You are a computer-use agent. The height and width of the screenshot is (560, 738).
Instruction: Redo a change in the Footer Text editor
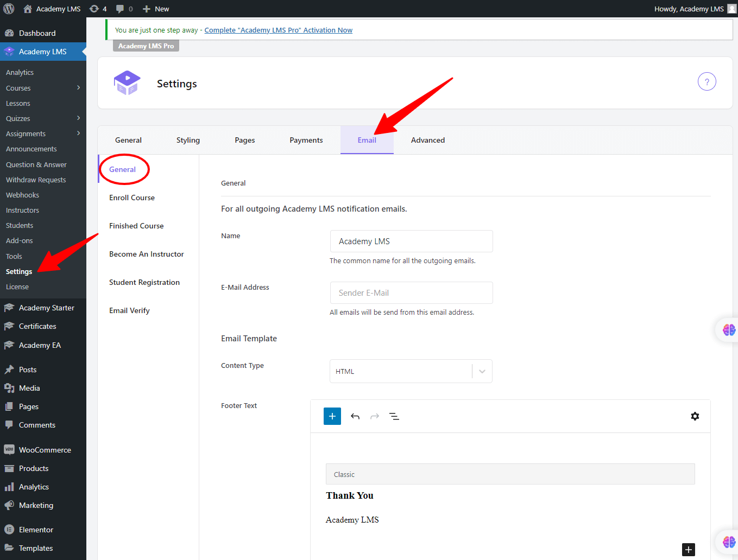374,416
